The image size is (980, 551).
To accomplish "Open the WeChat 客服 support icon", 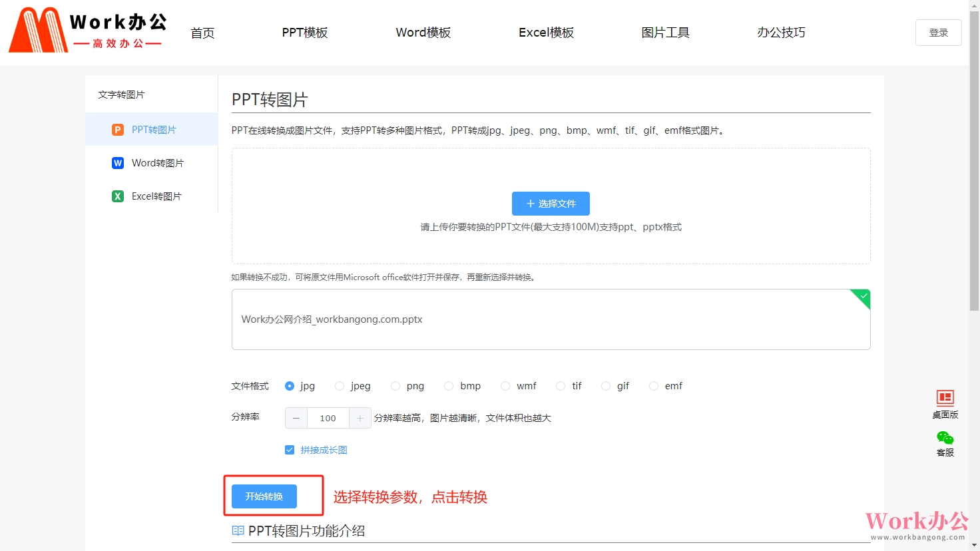I will tap(945, 438).
